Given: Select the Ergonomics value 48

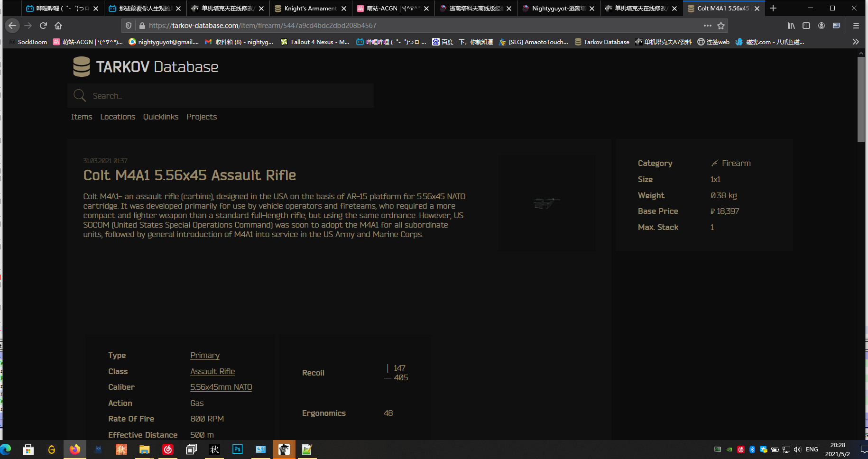Looking at the screenshot, I should coord(388,413).
